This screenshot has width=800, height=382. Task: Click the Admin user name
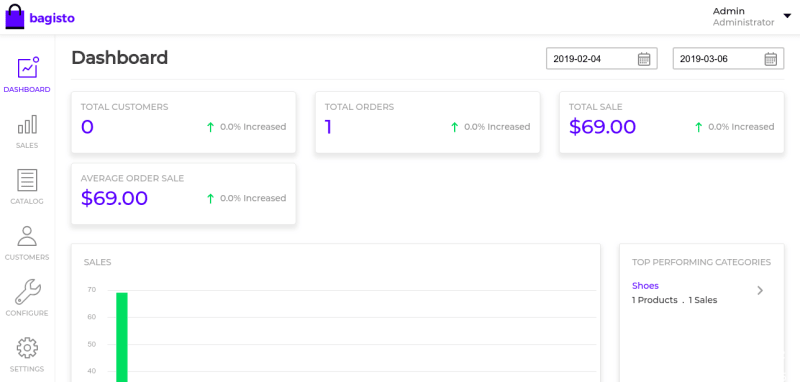[x=729, y=11]
